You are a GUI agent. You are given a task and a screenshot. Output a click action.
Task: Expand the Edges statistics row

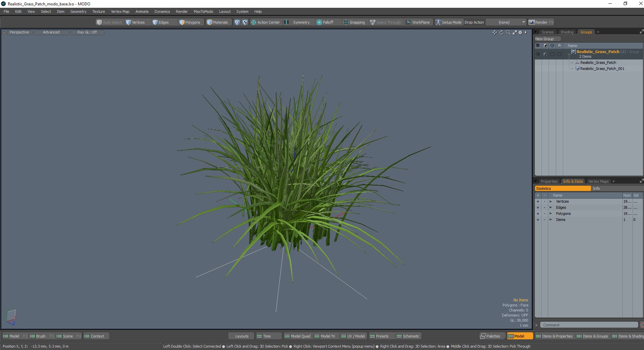point(551,208)
